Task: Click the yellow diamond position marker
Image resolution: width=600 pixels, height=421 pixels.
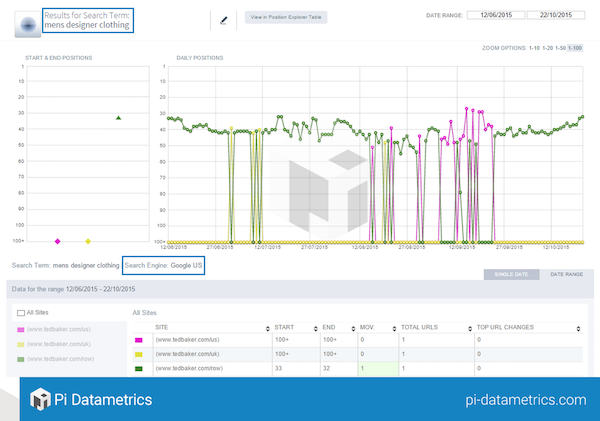Action: point(88,241)
